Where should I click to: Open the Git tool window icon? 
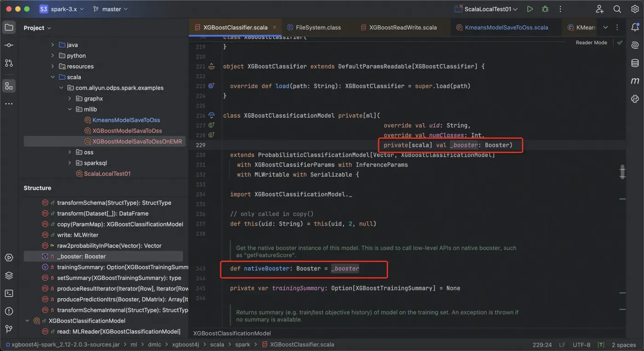click(x=9, y=328)
